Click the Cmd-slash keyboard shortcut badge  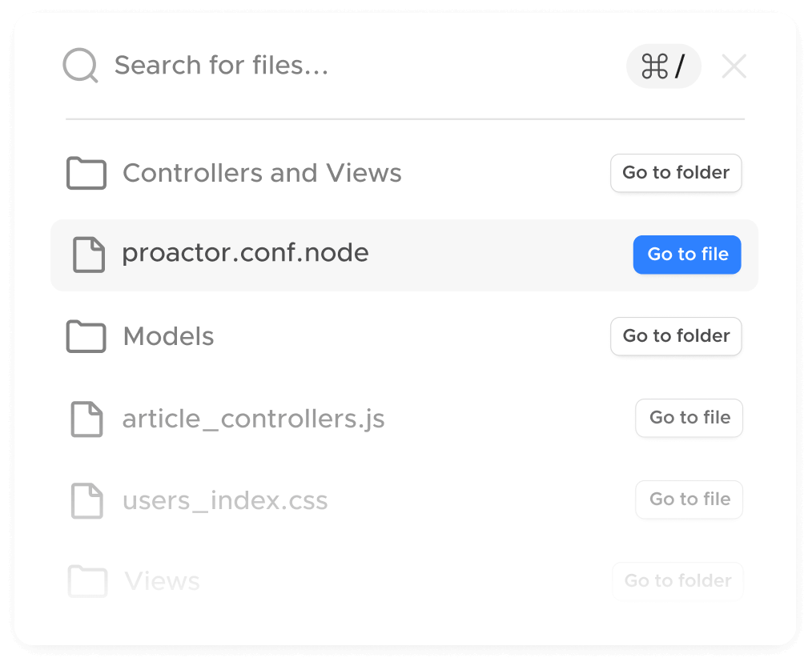(x=663, y=66)
